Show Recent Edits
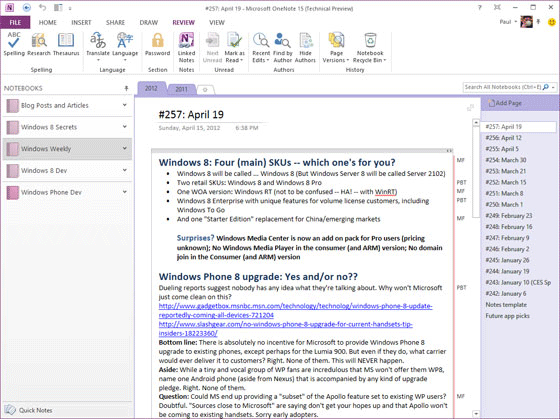 (261, 48)
